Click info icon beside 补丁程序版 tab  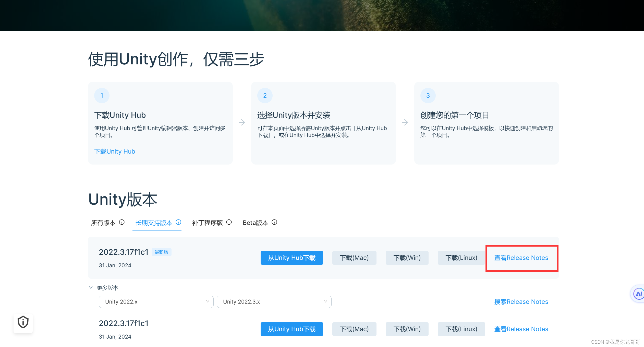click(x=229, y=222)
